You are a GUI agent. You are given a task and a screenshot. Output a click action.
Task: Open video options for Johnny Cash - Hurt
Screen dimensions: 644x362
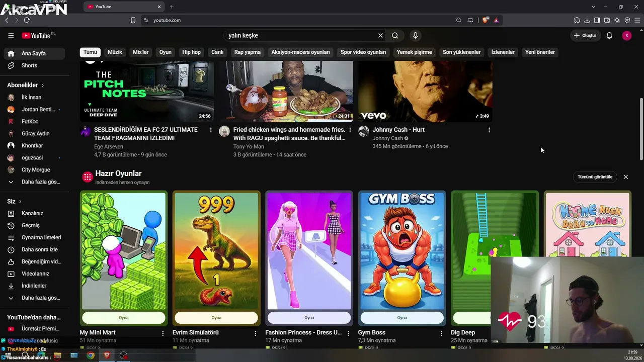point(489,130)
